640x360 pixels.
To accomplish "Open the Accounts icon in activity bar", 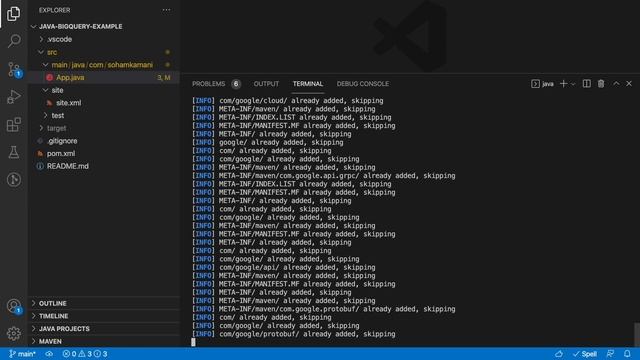I will 13,306.
